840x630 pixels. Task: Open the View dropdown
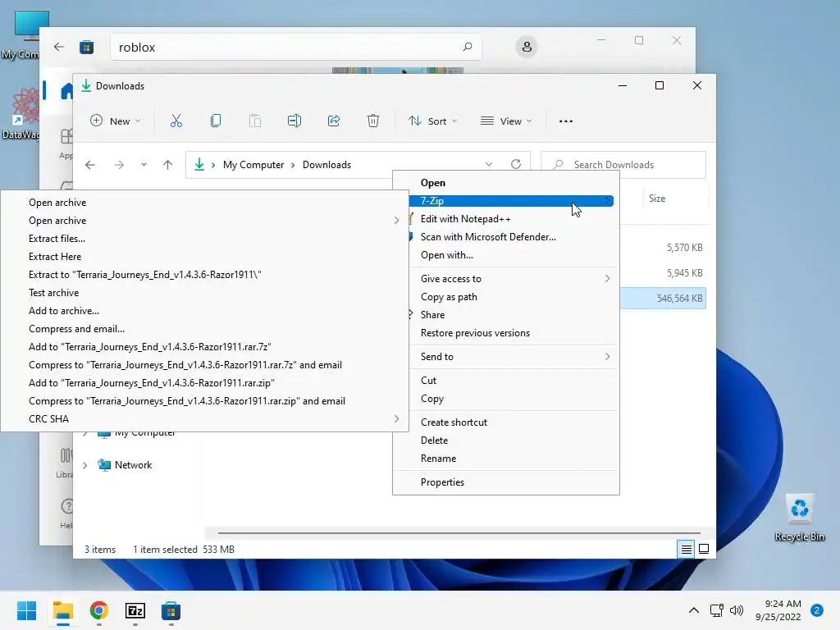click(x=505, y=121)
